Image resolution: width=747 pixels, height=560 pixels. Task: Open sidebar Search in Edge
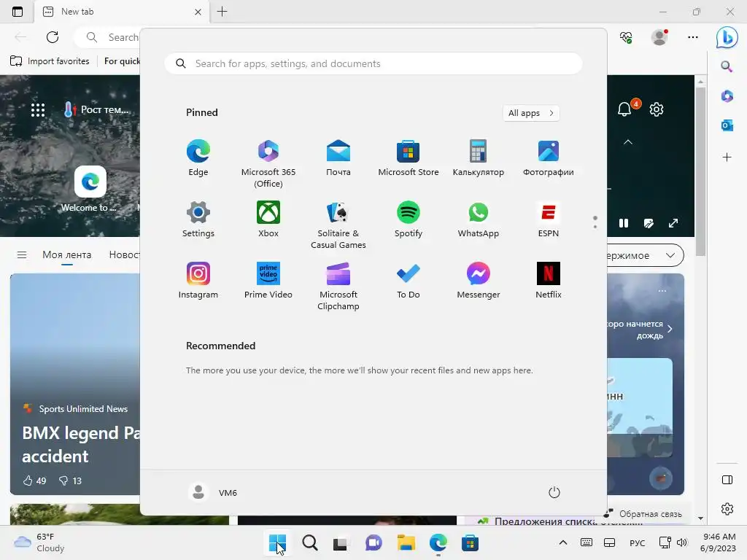(x=727, y=66)
